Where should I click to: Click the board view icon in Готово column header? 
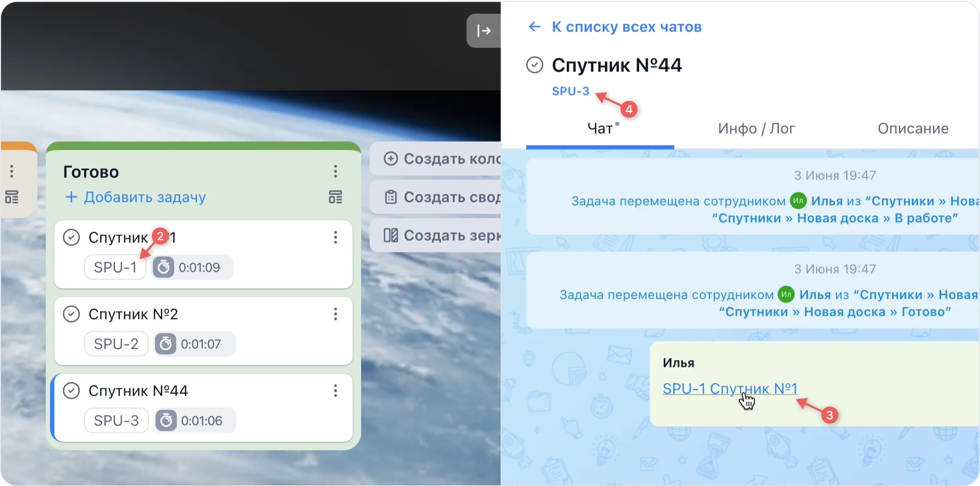click(336, 197)
